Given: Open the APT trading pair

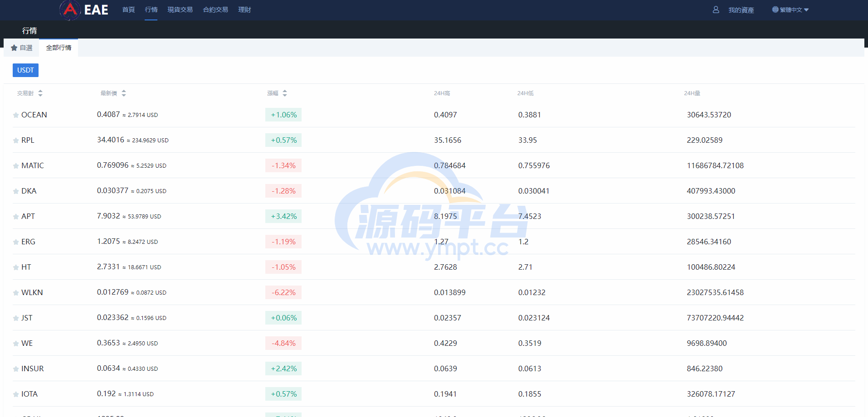Looking at the screenshot, I should tap(28, 216).
